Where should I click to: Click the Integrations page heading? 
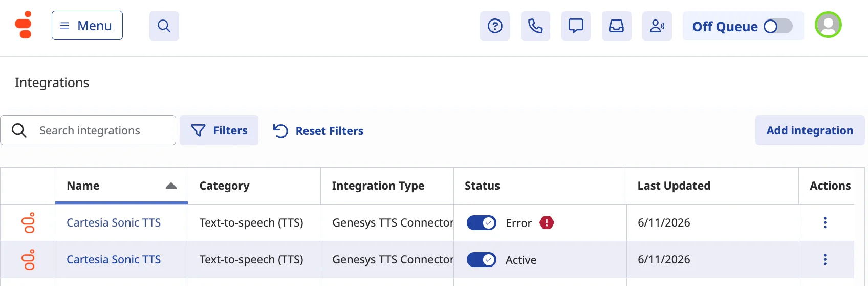pyautogui.click(x=52, y=83)
